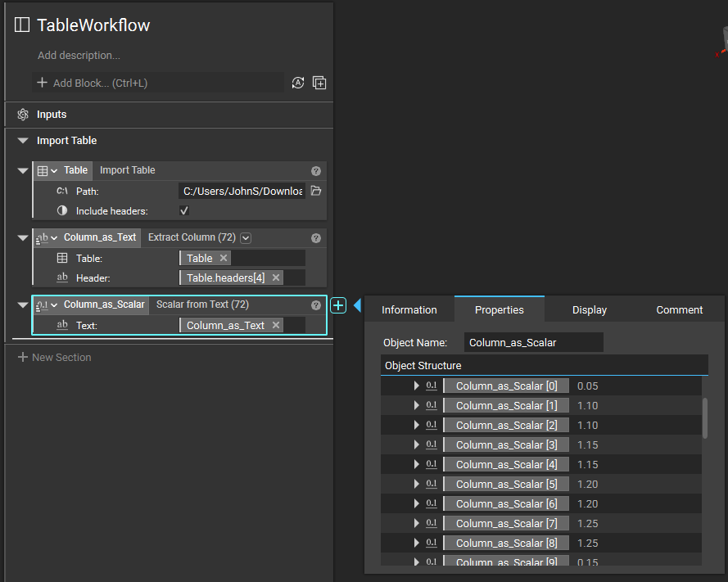This screenshot has width=728, height=582.
Task: Edit the Object Name field
Action: click(533, 342)
